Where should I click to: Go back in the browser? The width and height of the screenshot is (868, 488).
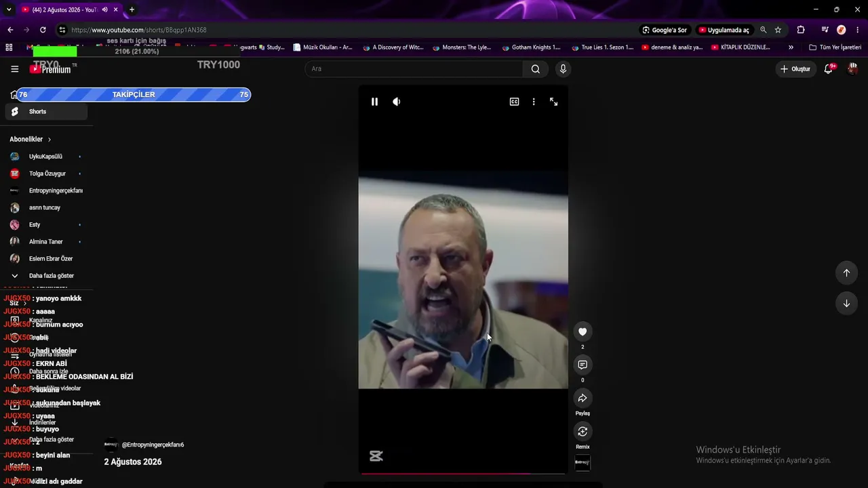(10, 30)
